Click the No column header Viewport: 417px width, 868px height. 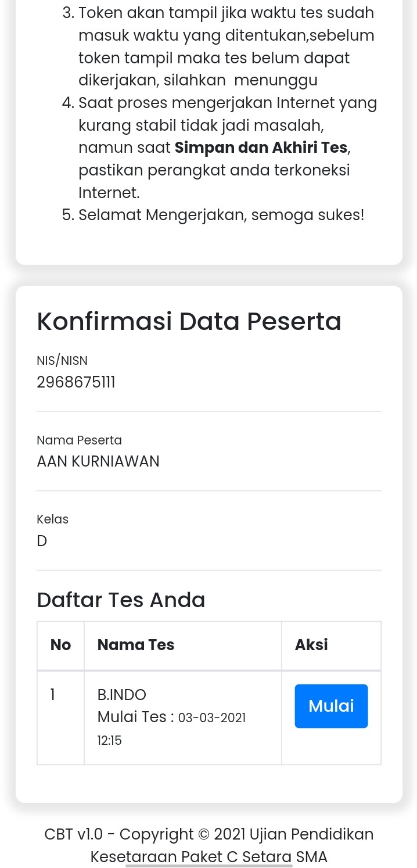(60, 645)
